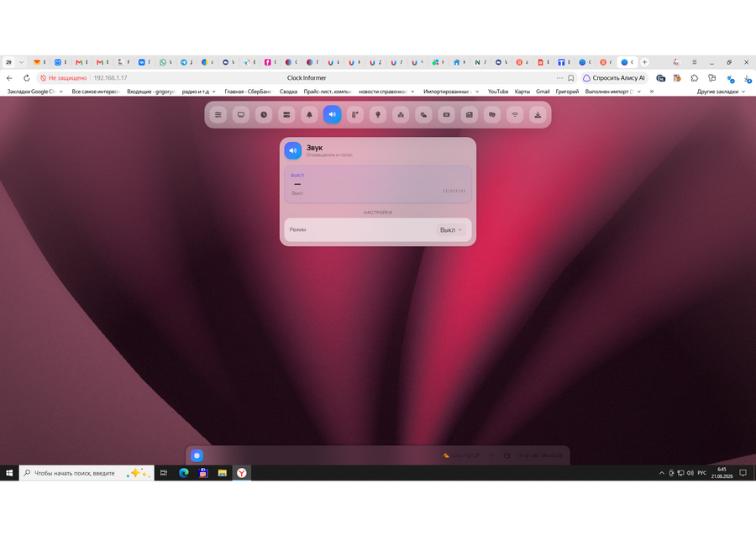Open a new browser tab
This screenshot has width=756, height=536.
point(644,62)
